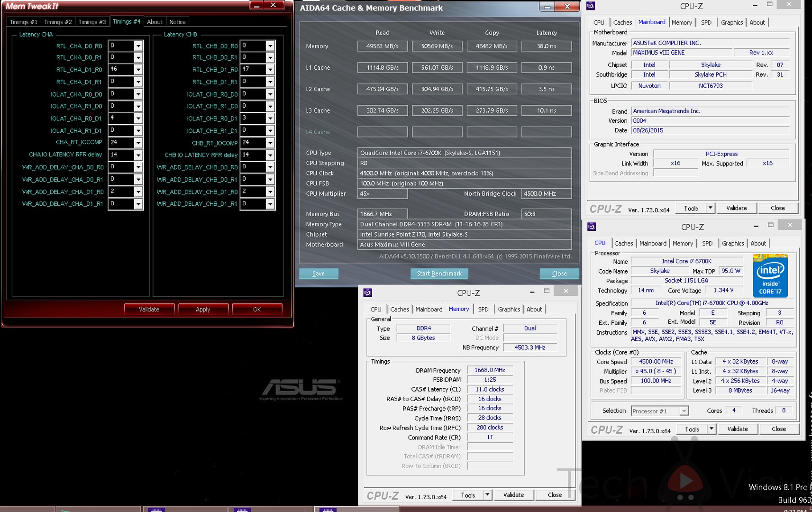Image resolution: width=812 pixels, height=512 pixels.
Task: Open CHB IO LATENCY RFR delay dropdown
Action: tap(270, 155)
